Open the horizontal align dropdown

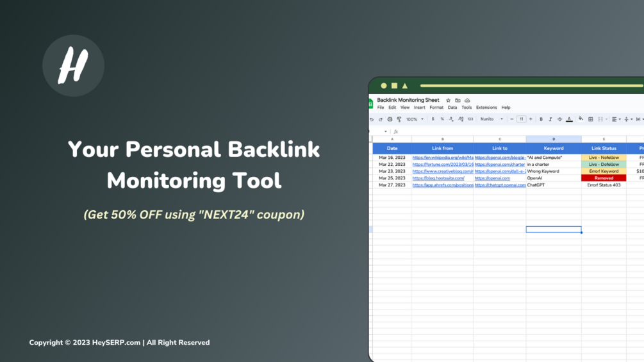[616, 119]
